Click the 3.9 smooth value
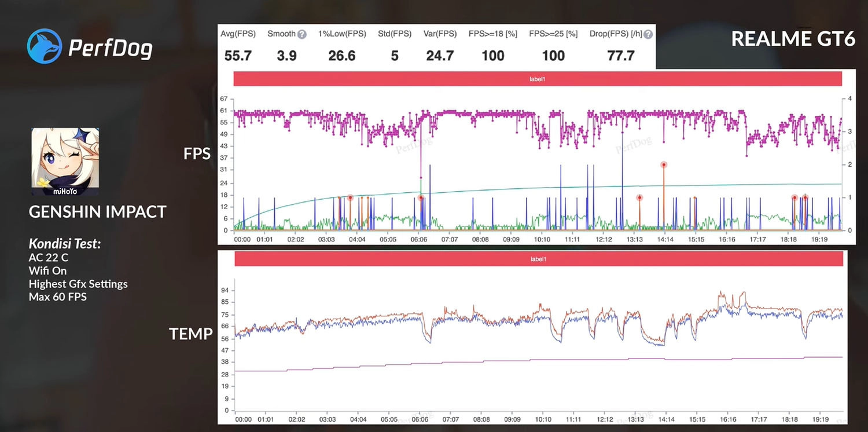Screen dimensions: 868x432 [286, 56]
